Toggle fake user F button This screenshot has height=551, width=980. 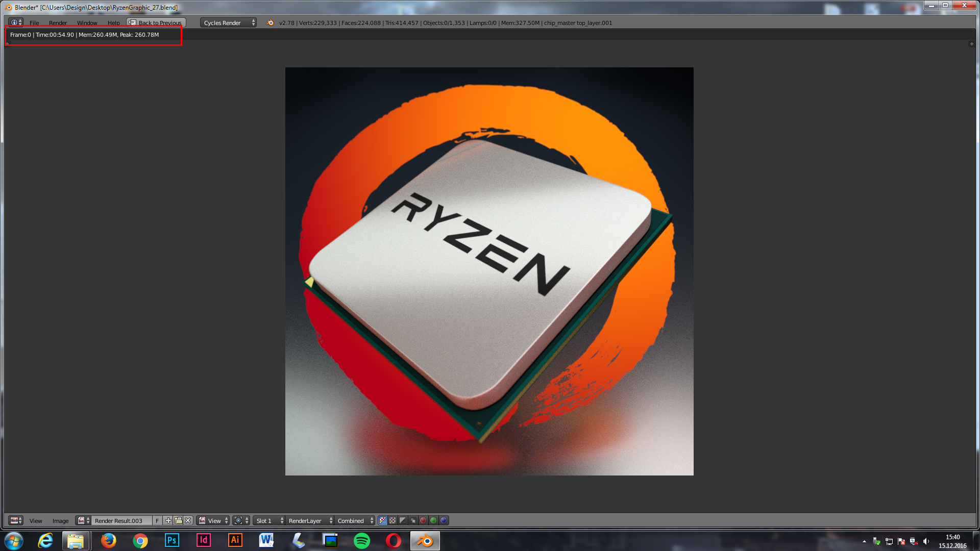(x=157, y=521)
